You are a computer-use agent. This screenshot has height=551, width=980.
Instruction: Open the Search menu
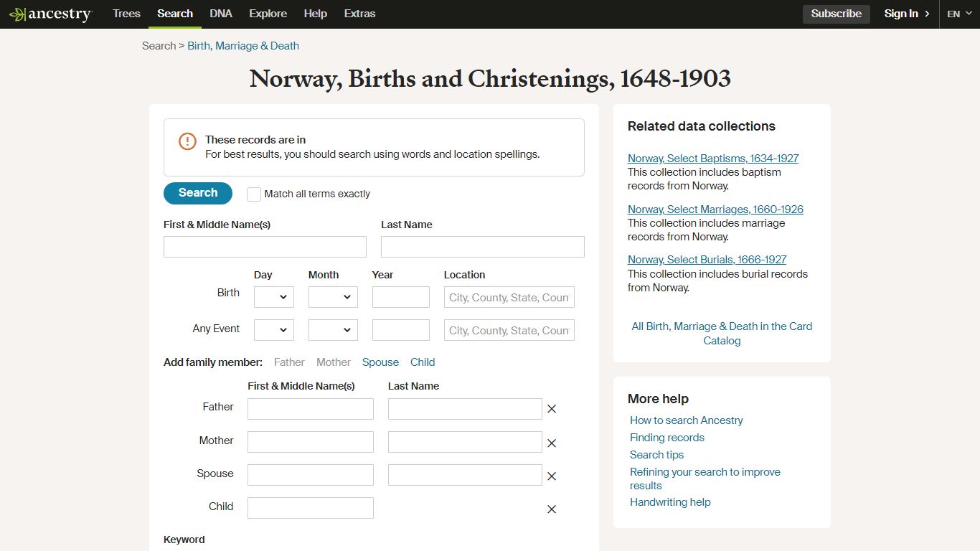click(175, 14)
